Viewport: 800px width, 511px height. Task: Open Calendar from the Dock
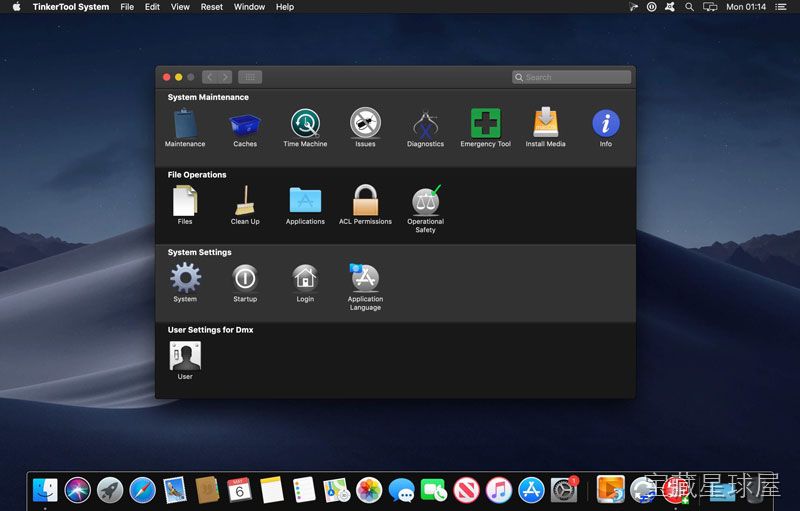(x=239, y=490)
